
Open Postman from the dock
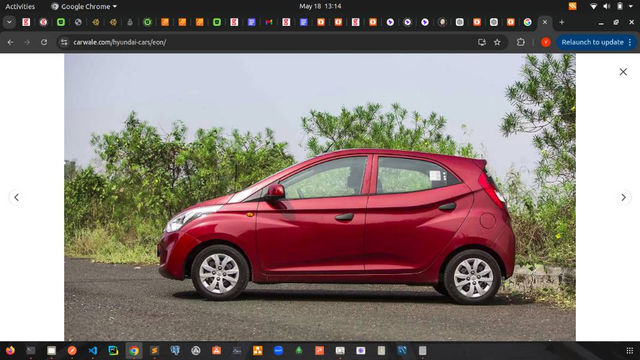point(72,351)
